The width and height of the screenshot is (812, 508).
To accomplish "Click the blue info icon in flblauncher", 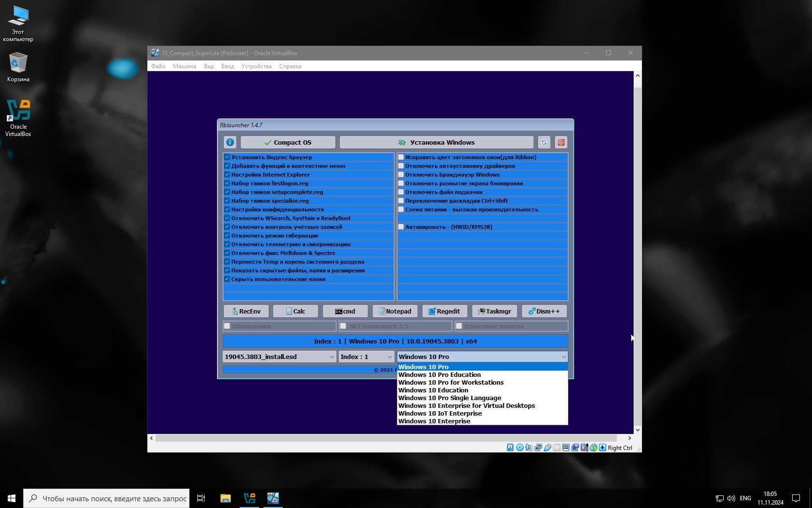I will 230,142.
